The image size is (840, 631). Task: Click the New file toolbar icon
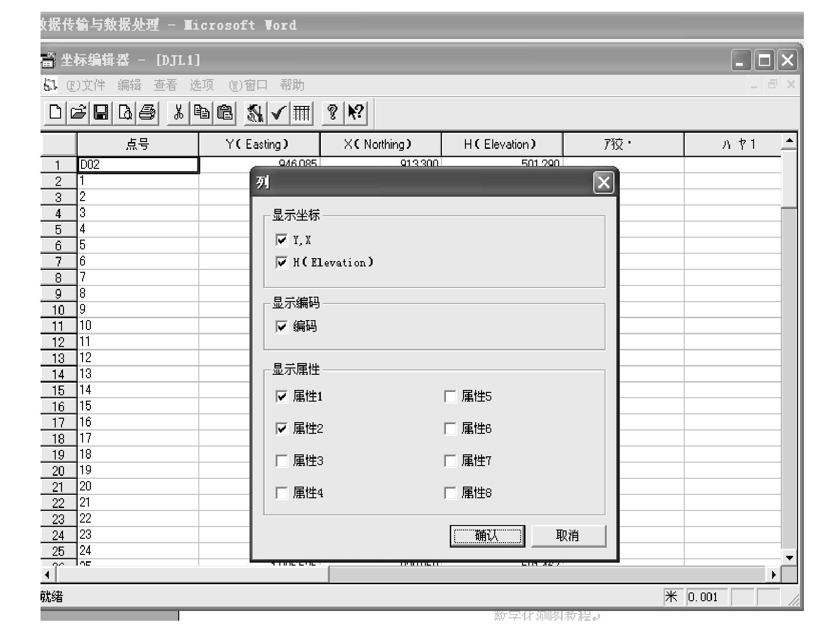[55, 113]
